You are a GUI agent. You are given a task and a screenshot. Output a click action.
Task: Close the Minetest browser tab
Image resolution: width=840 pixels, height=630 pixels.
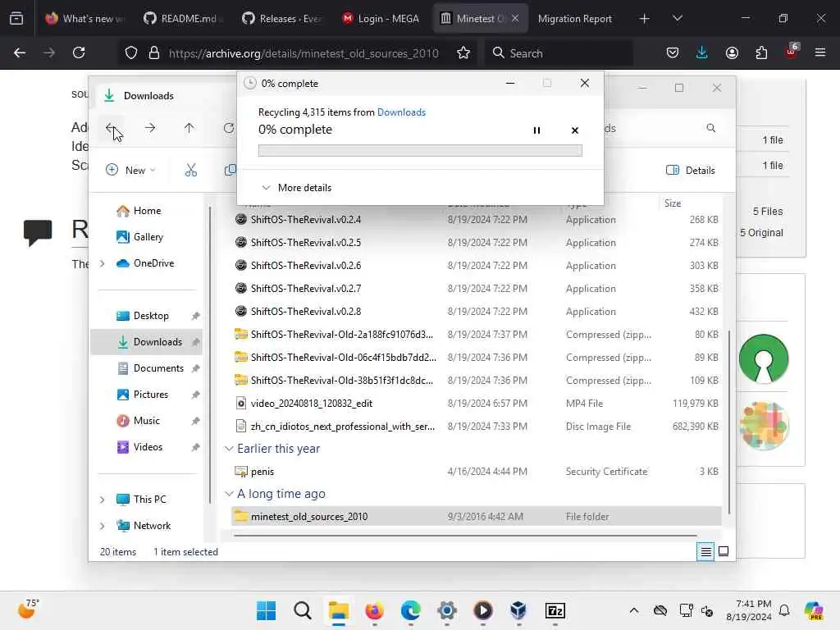[x=515, y=19]
